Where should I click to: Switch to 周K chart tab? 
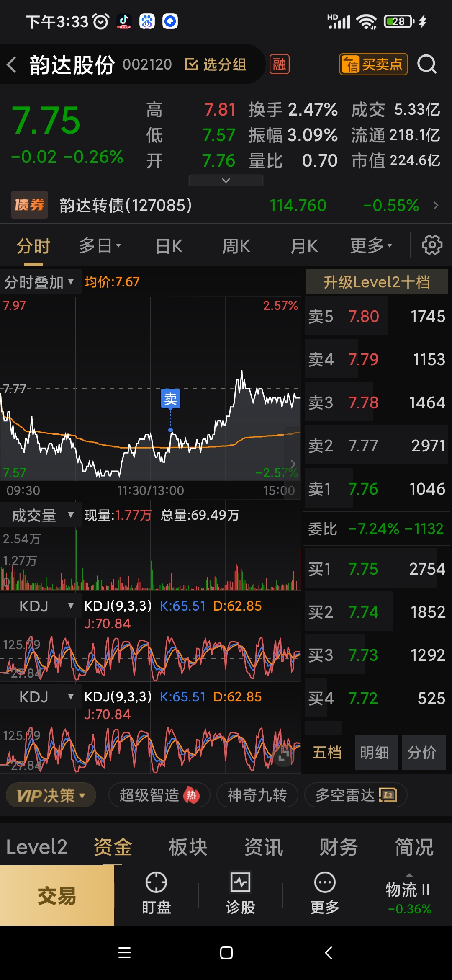pos(236,246)
